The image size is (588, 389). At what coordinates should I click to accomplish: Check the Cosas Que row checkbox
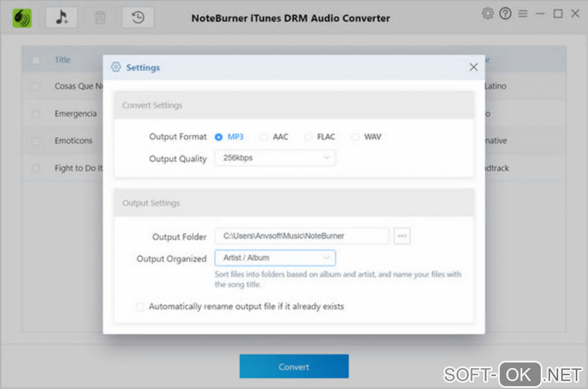(x=36, y=86)
